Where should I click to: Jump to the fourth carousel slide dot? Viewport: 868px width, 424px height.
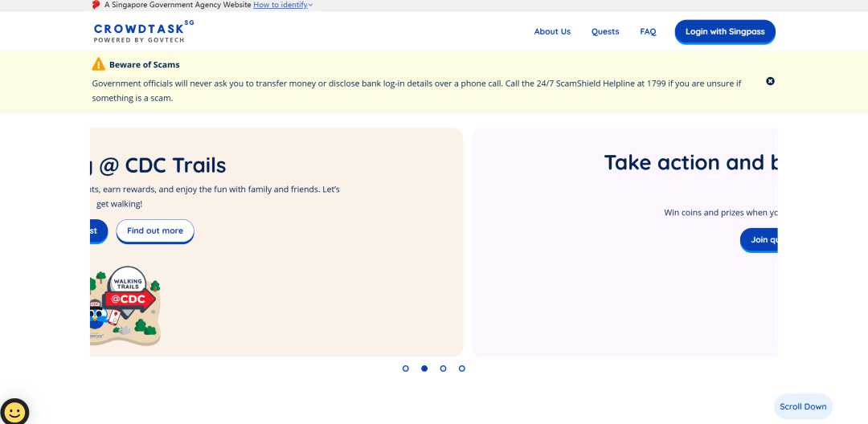pyautogui.click(x=461, y=369)
